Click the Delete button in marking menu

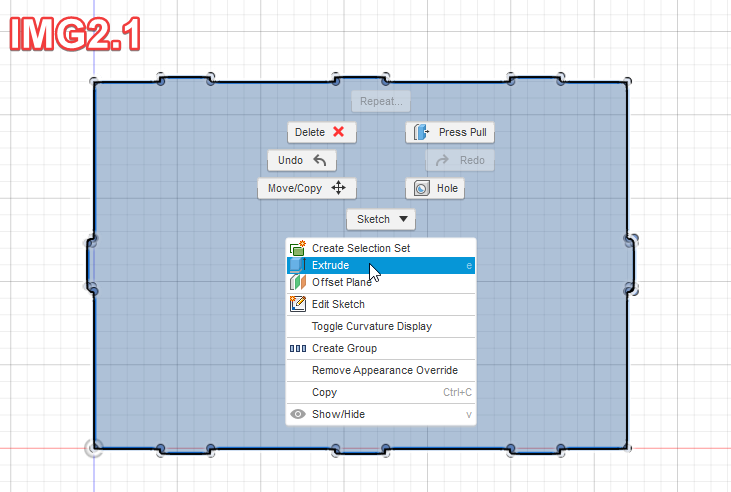coord(322,132)
